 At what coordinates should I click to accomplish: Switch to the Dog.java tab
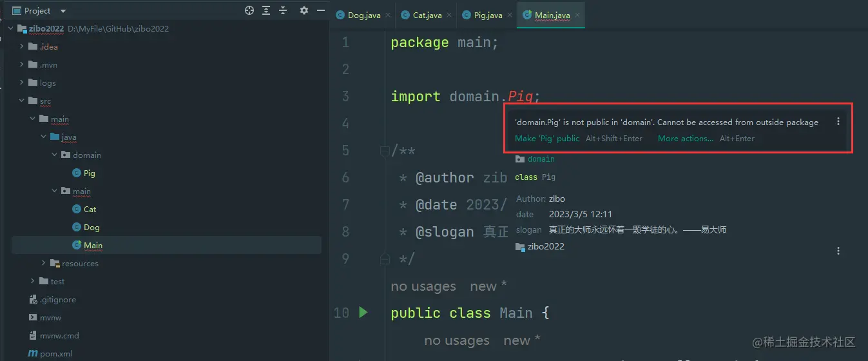point(364,15)
